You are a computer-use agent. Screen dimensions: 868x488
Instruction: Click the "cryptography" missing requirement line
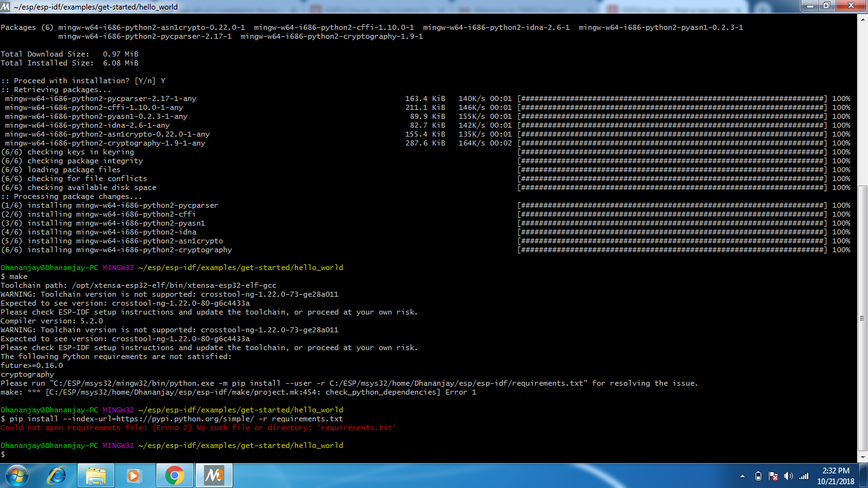(x=27, y=374)
